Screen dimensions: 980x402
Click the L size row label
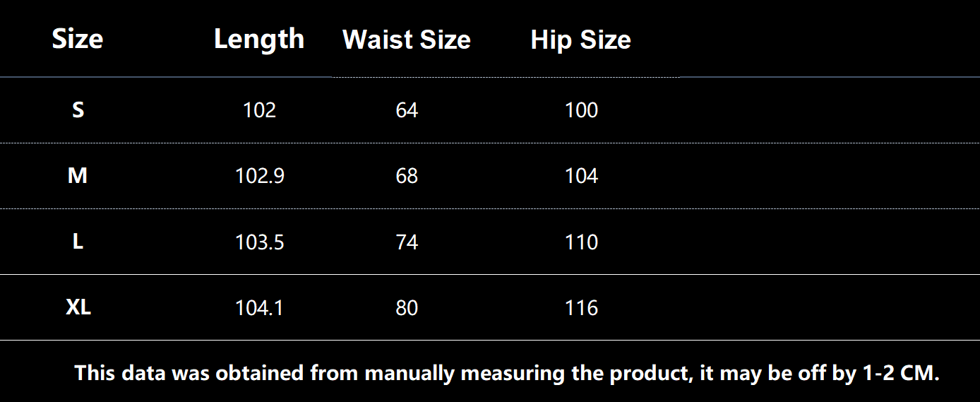pos(78,242)
